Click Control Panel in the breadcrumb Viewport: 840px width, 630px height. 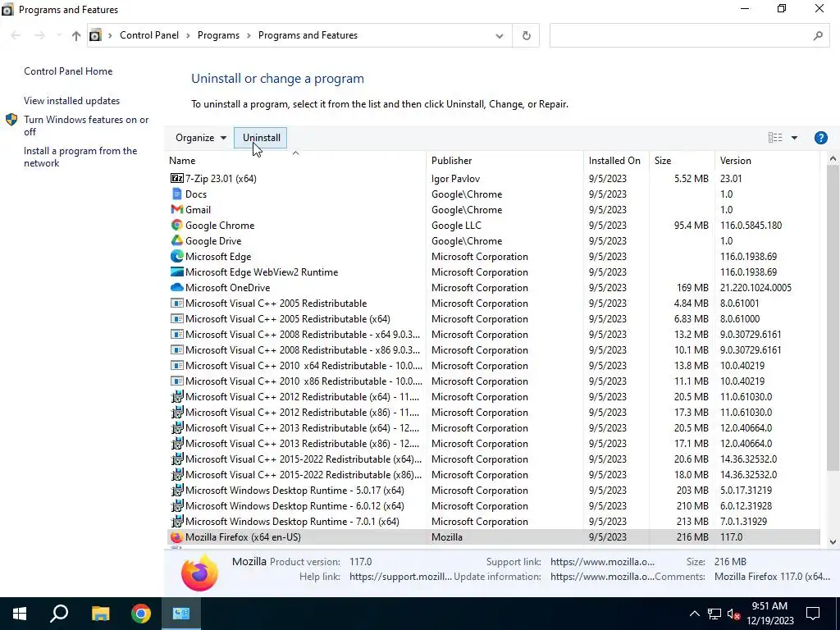149,35
